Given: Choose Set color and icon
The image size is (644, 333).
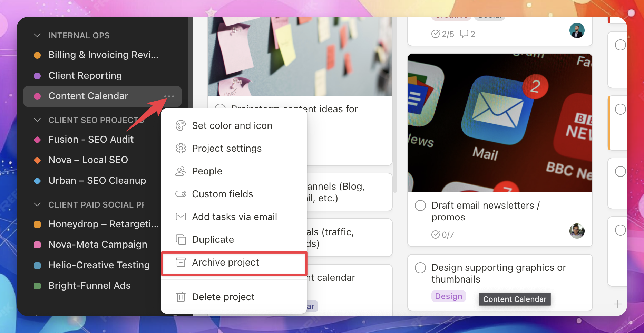Looking at the screenshot, I should coord(234,125).
